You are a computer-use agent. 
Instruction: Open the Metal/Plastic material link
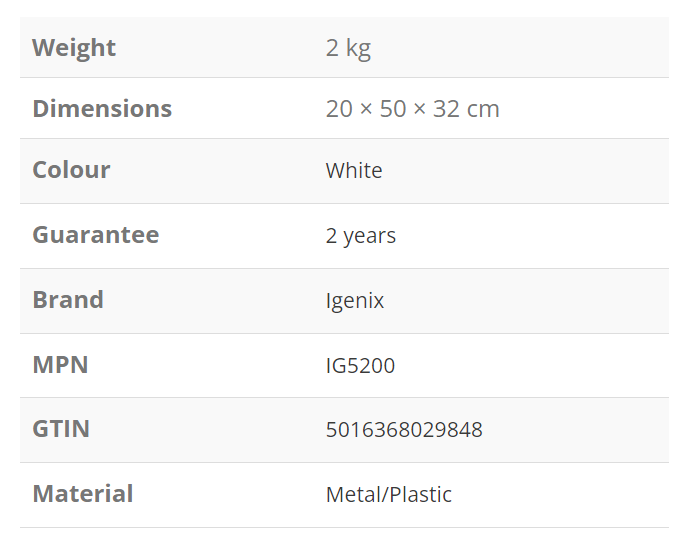[x=389, y=495]
